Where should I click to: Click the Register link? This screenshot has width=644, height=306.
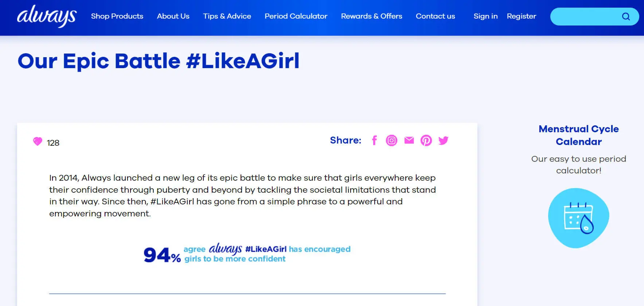point(521,16)
